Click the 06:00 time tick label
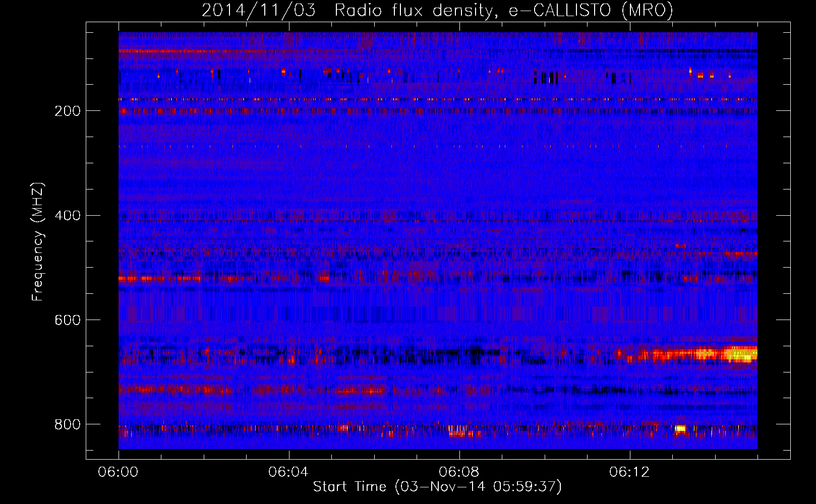 click(118, 472)
